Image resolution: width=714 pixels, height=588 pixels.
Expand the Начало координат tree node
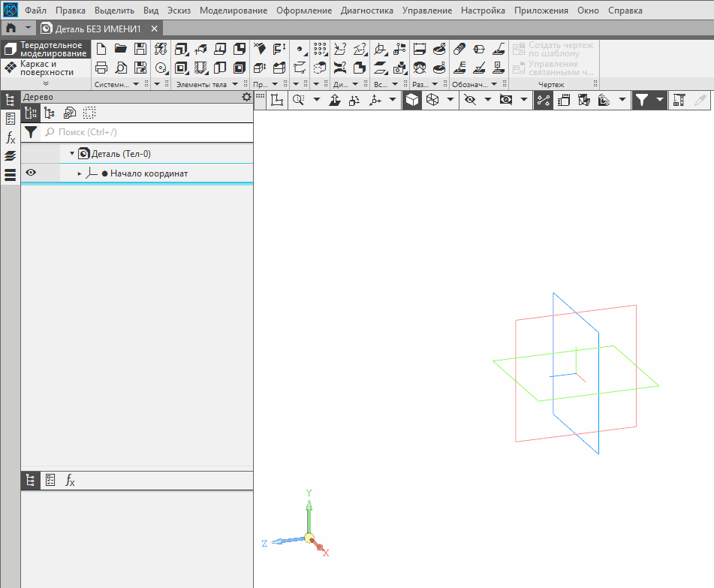point(80,173)
